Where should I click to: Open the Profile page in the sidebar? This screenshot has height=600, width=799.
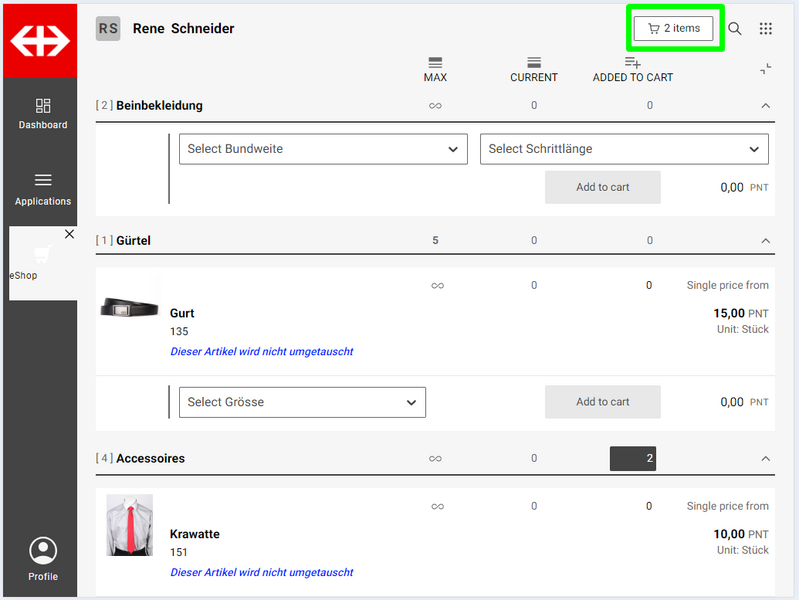click(43, 558)
